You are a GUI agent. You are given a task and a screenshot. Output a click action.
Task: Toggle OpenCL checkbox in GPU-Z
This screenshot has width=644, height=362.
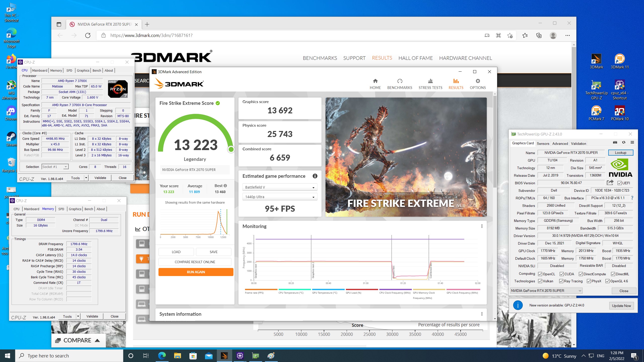click(x=540, y=274)
